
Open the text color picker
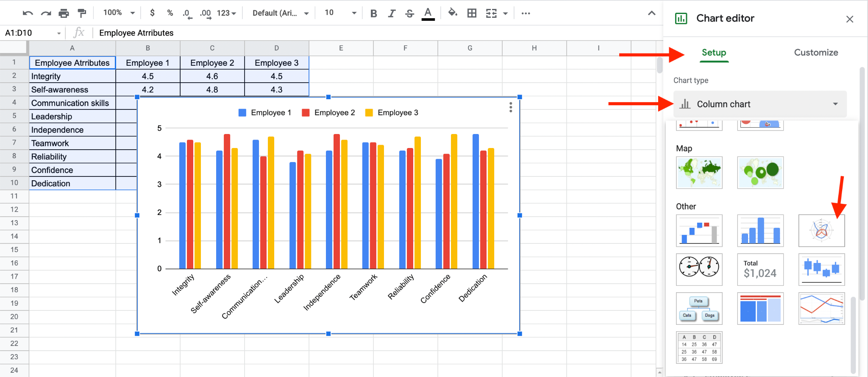[x=428, y=14]
